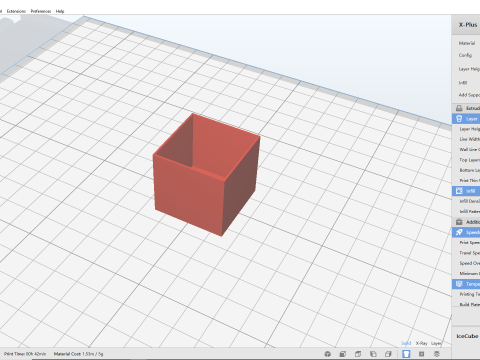
Task: Click the Layer Height row under Config
Action: click(x=469, y=69)
